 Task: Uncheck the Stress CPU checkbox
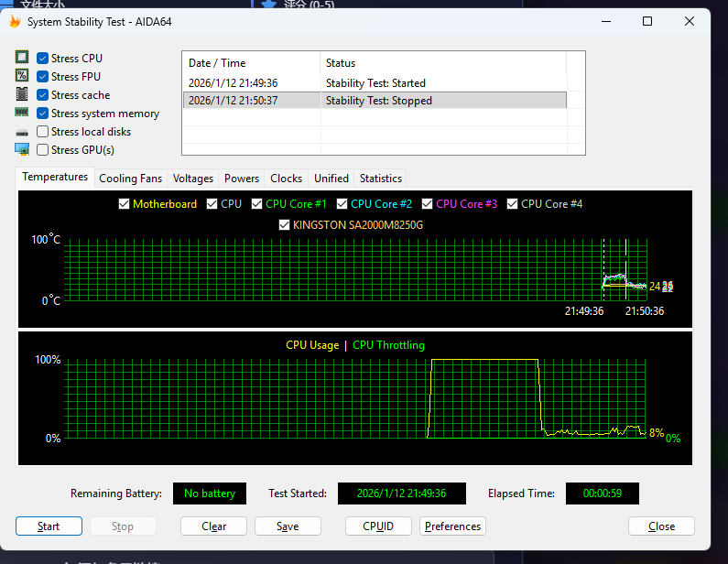(42, 58)
